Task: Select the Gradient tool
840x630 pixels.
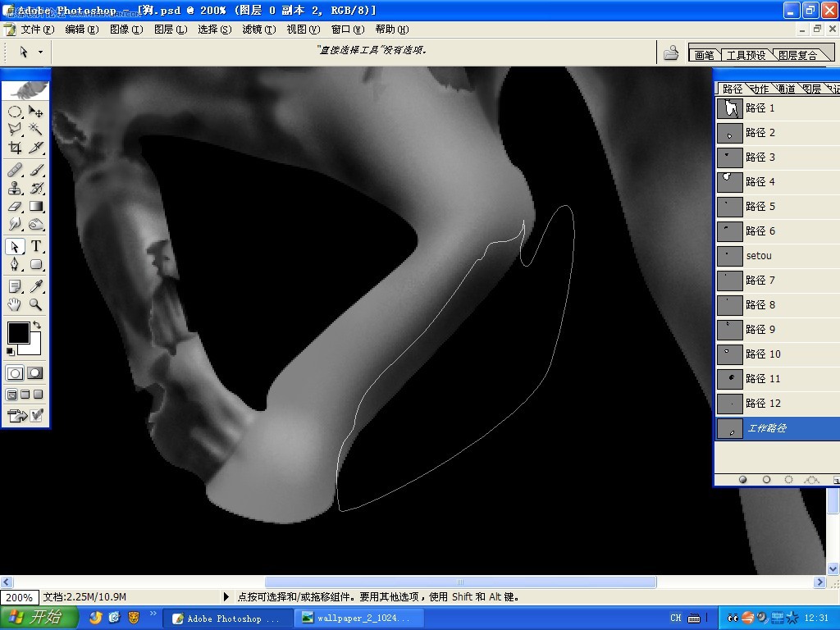Action: coord(35,206)
